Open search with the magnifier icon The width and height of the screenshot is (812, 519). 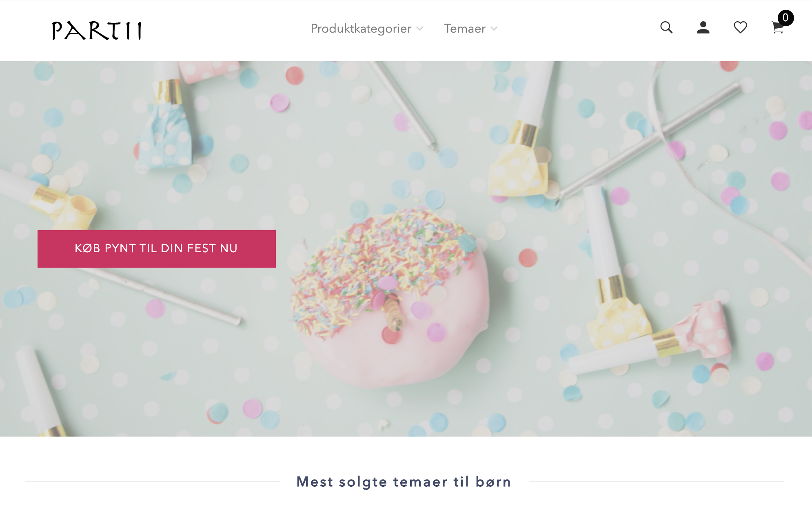(x=666, y=27)
